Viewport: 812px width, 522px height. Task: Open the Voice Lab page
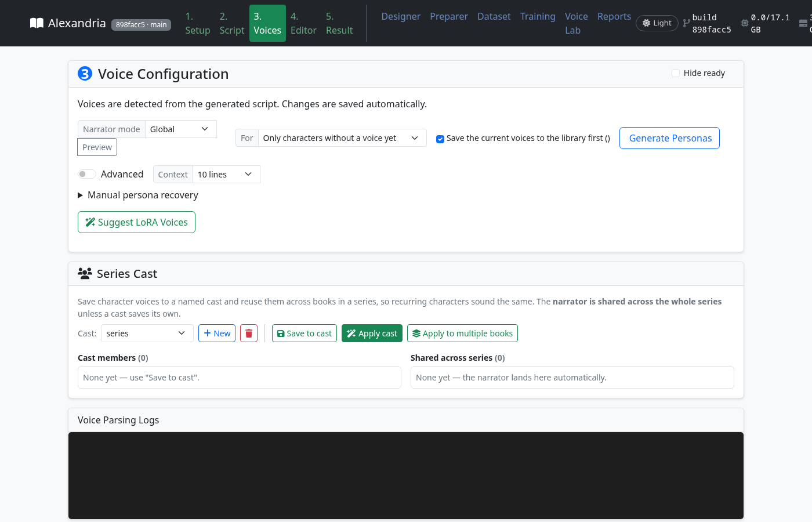(x=577, y=23)
